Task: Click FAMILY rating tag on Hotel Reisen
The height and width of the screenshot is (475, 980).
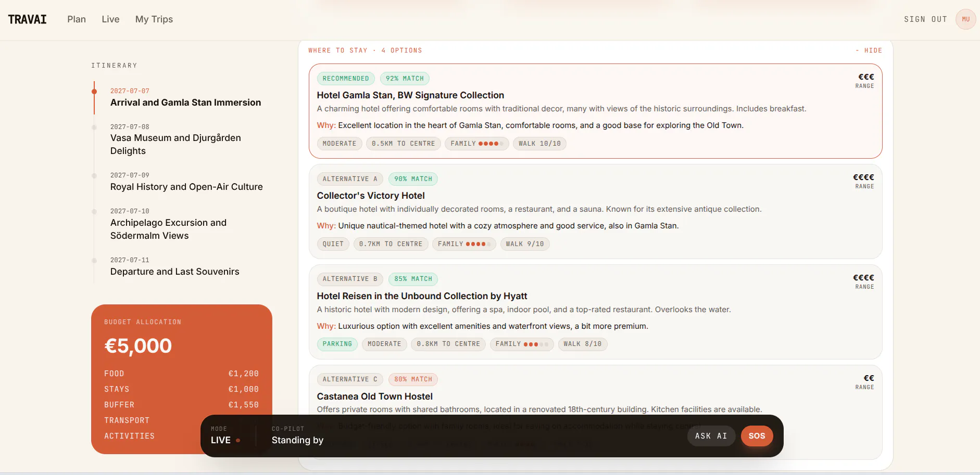Action: [x=522, y=344]
